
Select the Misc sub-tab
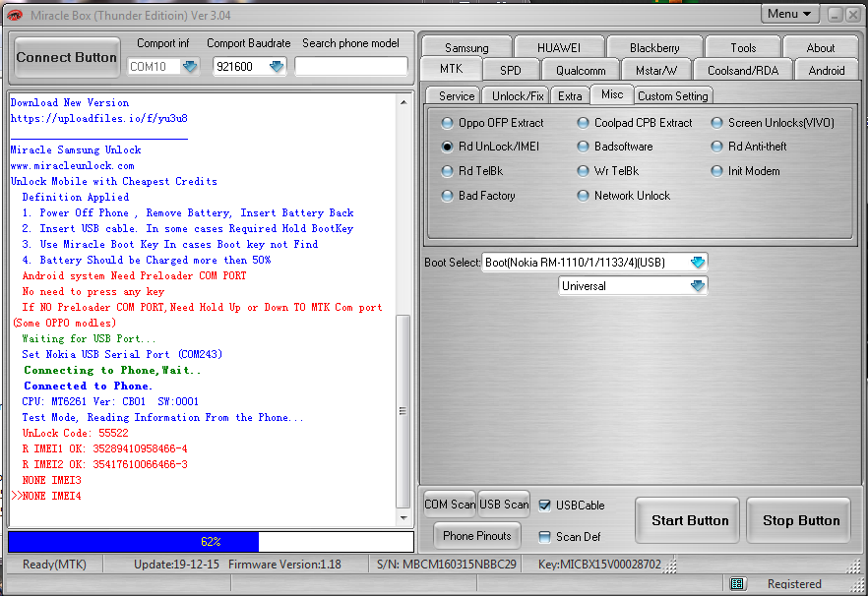[x=612, y=94]
